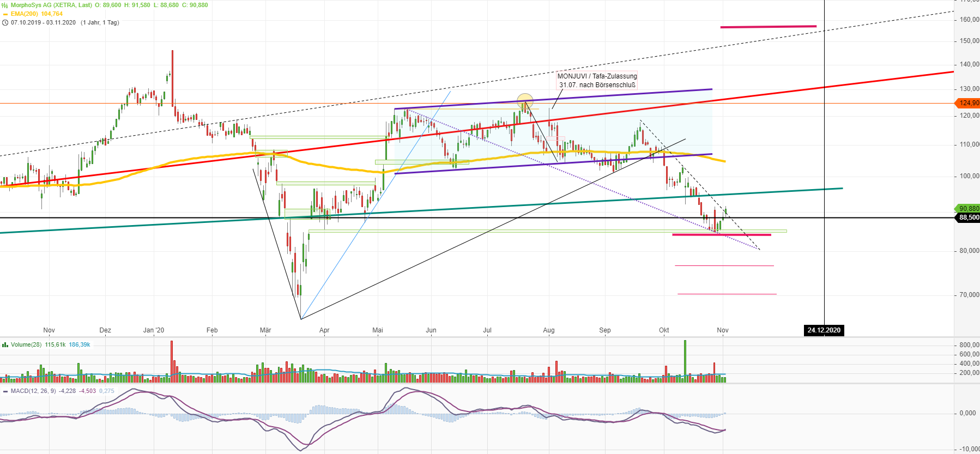
Task: Click the MACD histogram value 0,275
Action: pos(107,391)
